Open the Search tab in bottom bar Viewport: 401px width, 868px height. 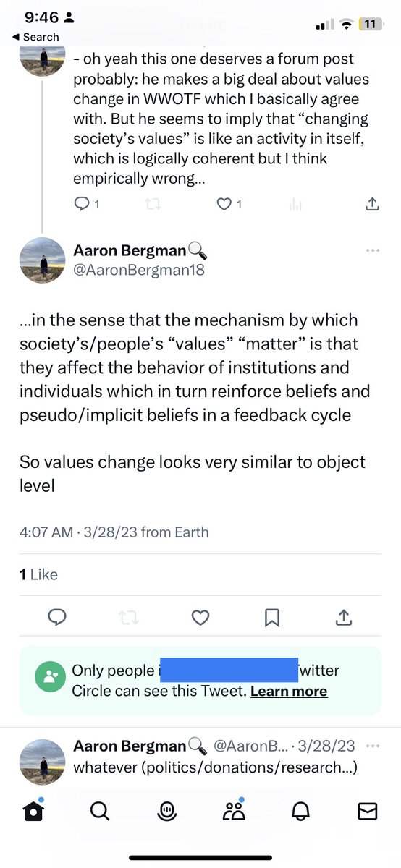click(x=99, y=812)
